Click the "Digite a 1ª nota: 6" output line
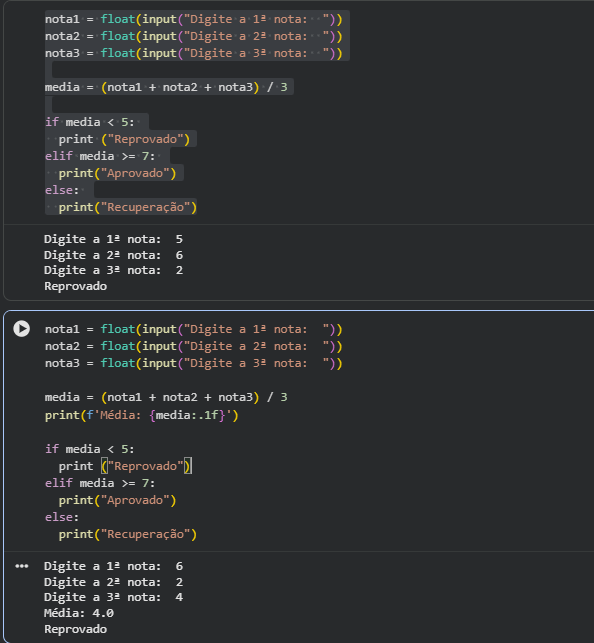This screenshot has width=594, height=643. (x=114, y=566)
